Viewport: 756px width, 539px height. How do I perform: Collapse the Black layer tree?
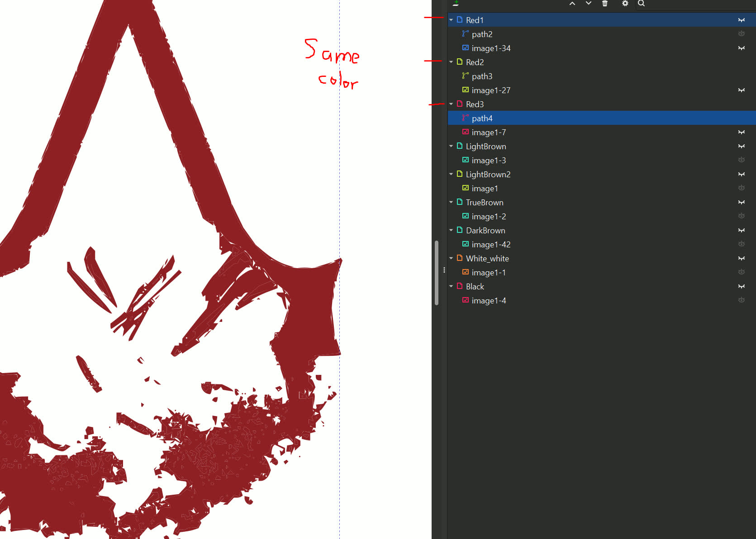coord(451,286)
